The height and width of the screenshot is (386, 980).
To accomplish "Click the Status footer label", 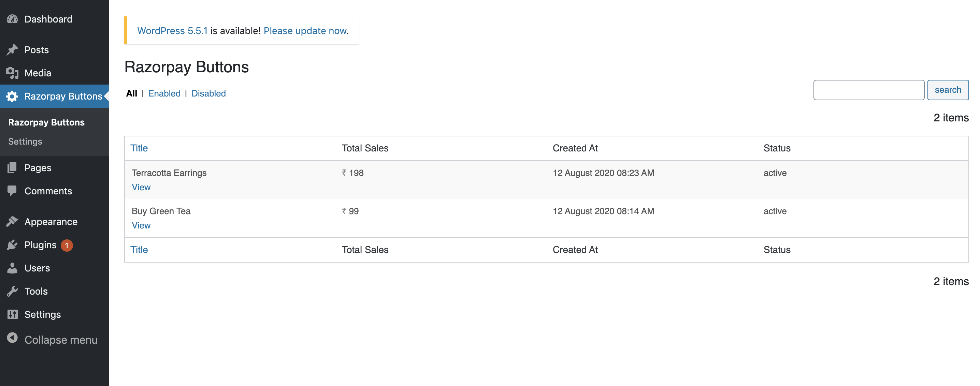I will pos(777,250).
